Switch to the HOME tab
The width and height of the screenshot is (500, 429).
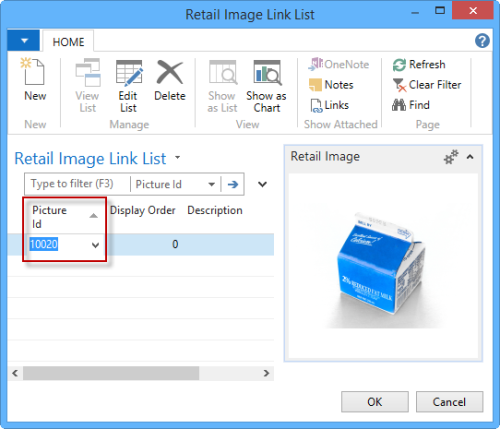68,42
